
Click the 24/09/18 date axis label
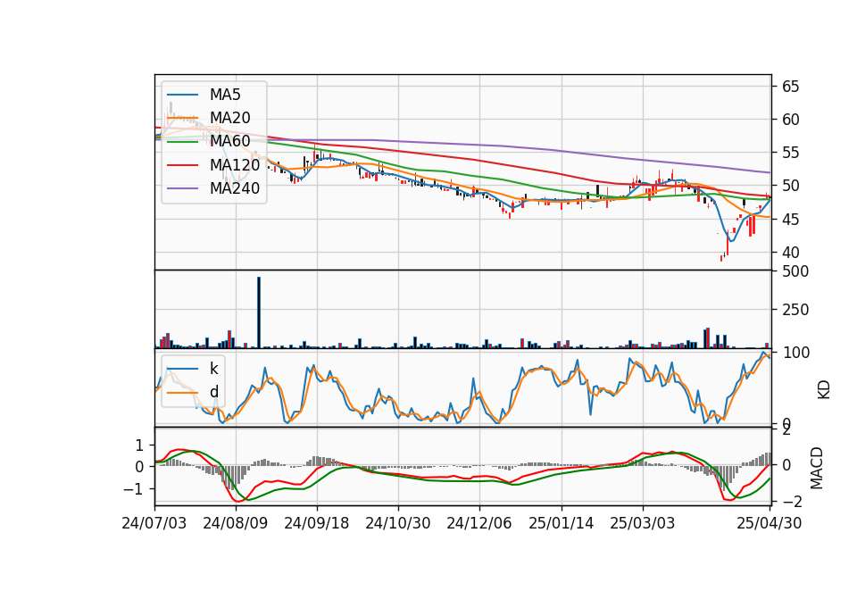(316, 523)
